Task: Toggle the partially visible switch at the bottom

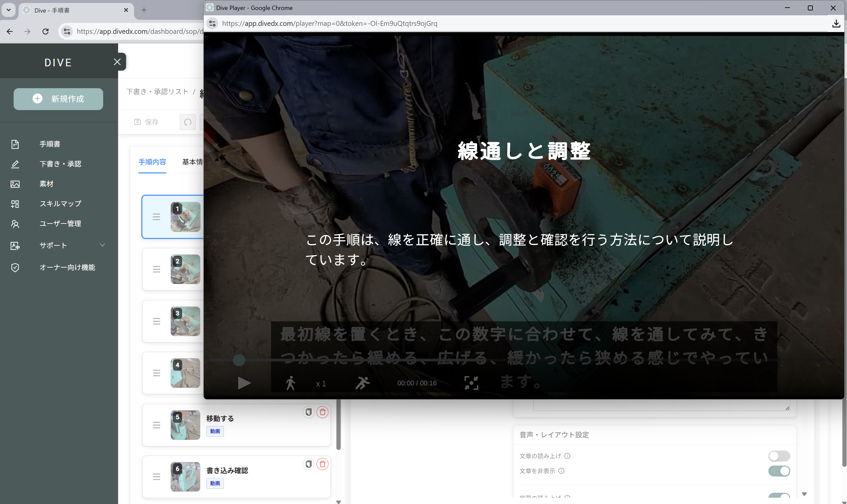Action: coord(779,496)
